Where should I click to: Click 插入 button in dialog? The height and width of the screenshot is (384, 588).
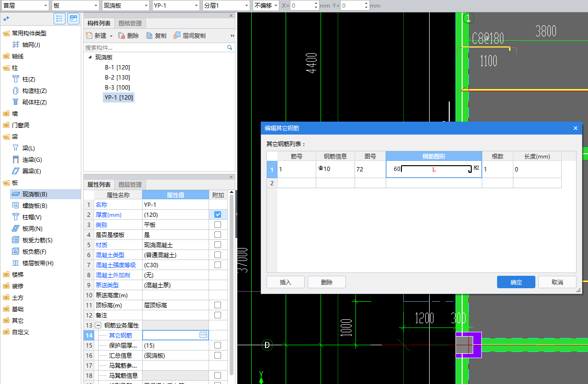(x=286, y=282)
